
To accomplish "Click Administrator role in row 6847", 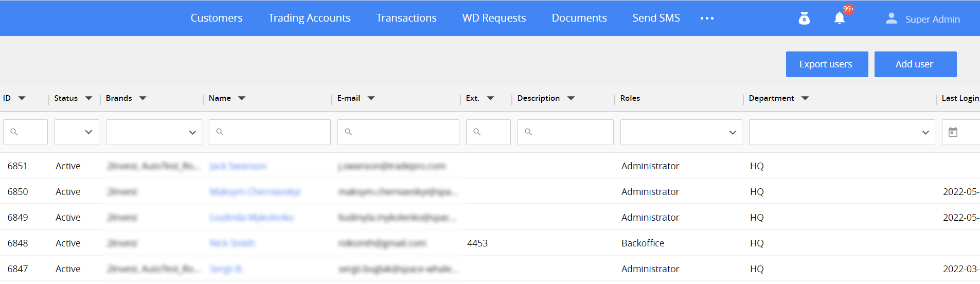I will click(x=650, y=269).
